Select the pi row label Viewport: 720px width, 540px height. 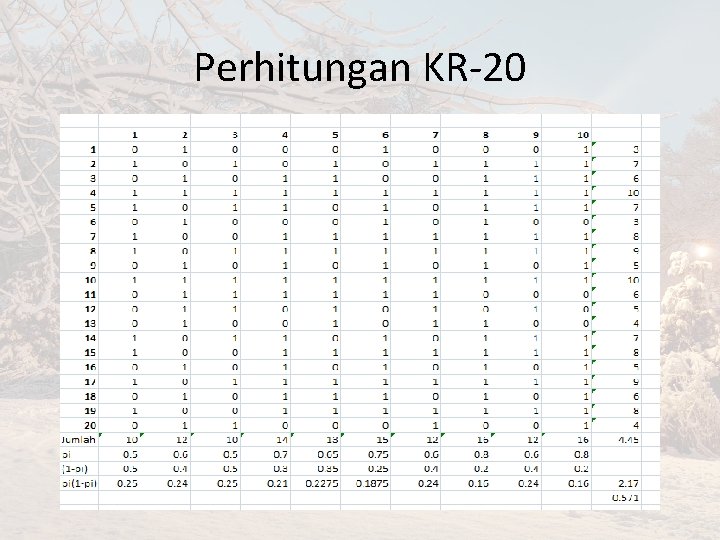pos(66,455)
